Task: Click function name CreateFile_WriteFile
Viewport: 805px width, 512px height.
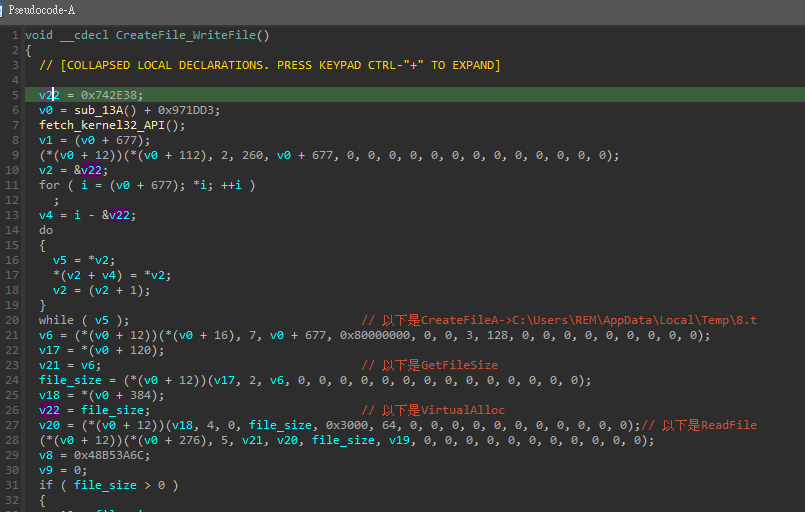Action: [x=185, y=35]
